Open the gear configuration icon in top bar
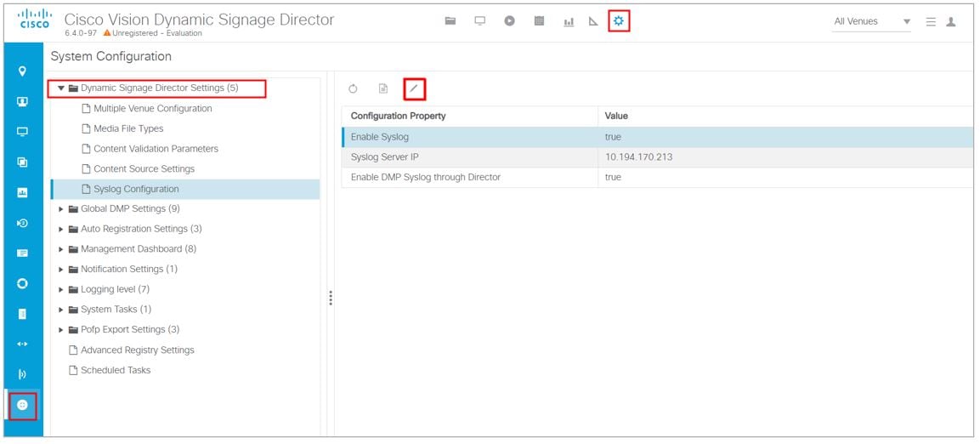This screenshot has width=980, height=444. coord(619,21)
